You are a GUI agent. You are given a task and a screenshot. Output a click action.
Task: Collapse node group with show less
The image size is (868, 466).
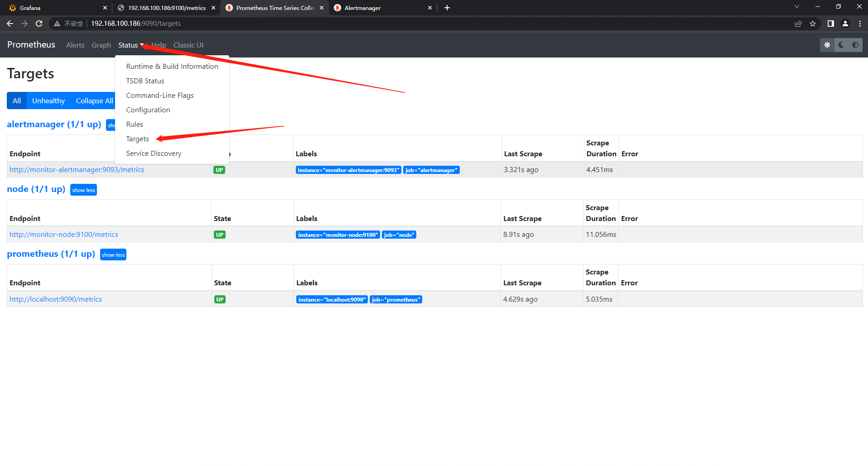(x=84, y=190)
